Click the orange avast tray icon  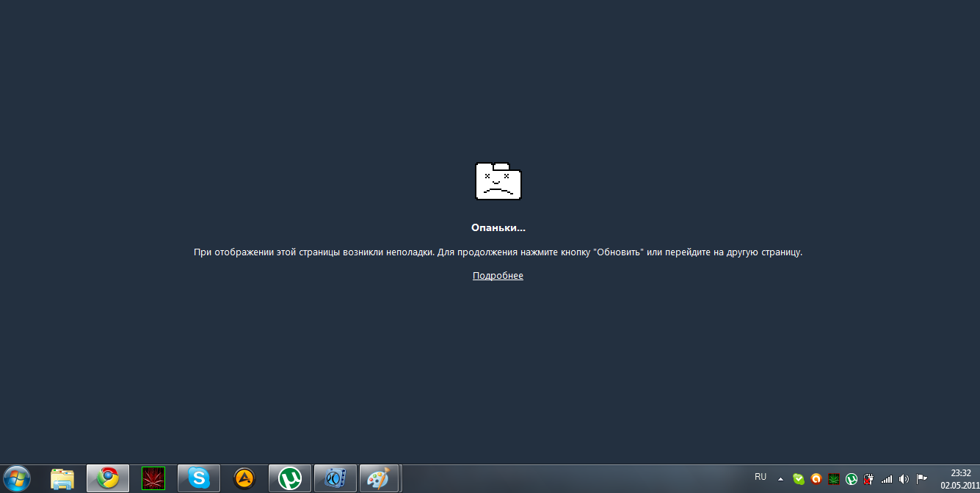816,479
